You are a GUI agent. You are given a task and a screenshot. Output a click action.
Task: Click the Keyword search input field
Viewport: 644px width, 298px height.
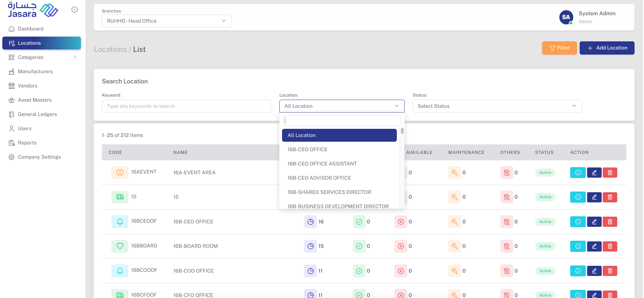pos(186,106)
